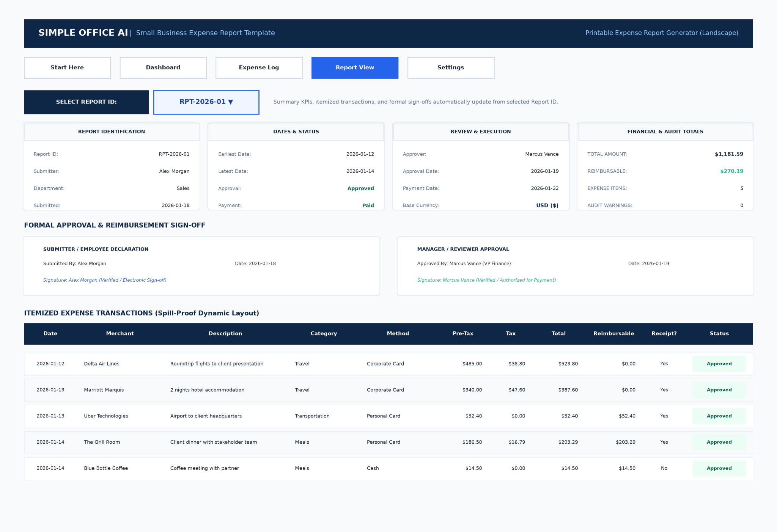Click the Cash payment method cell
Screen dimensions: 777x532
click(x=373, y=468)
